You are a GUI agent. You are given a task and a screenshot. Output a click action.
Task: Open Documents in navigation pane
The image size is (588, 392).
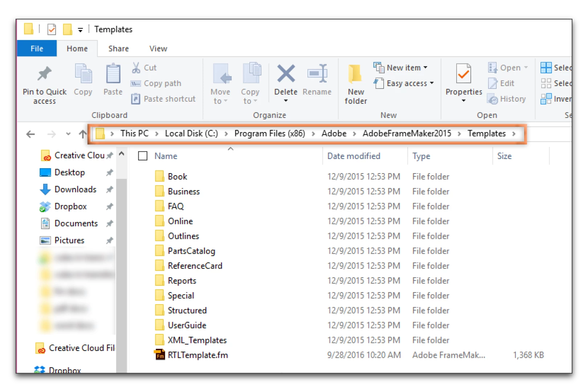click(69, 223)
